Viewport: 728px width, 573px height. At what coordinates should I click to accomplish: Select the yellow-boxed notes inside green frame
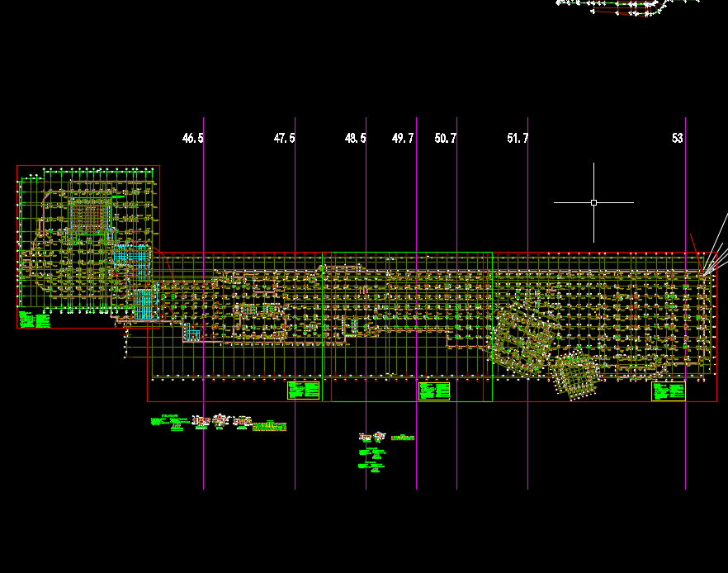pyautogui.click(x=434, y=391)
